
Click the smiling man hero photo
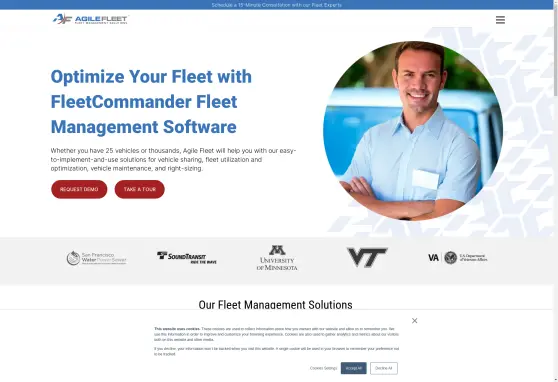click(413, 131)
